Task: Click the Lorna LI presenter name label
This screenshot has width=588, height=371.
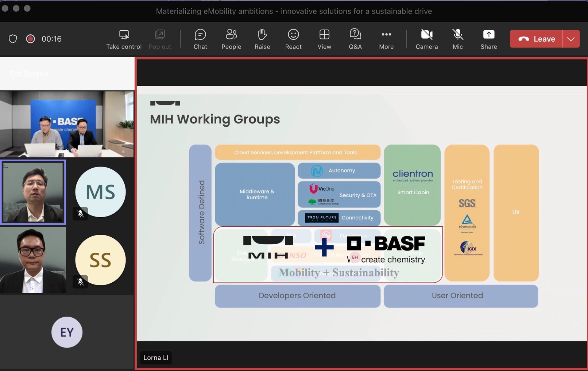Action: [156, 357]
